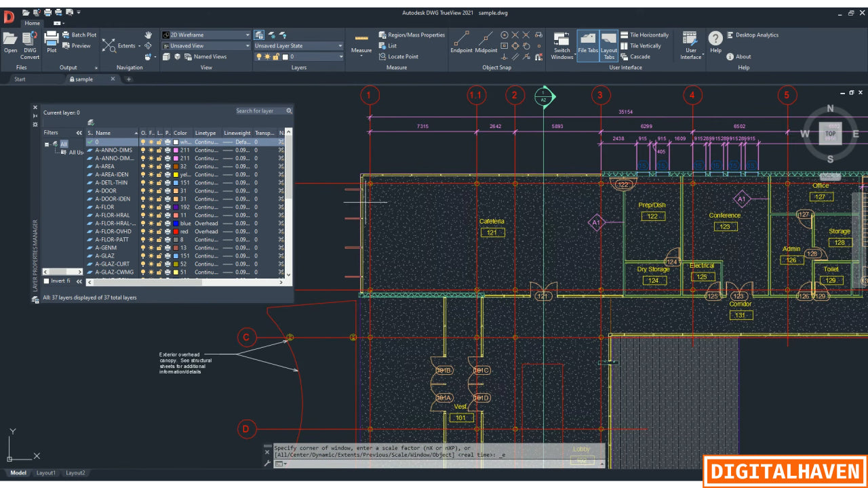
Task: Toggle plot icon for A-GENM layer
Action: tap(167, 247)
